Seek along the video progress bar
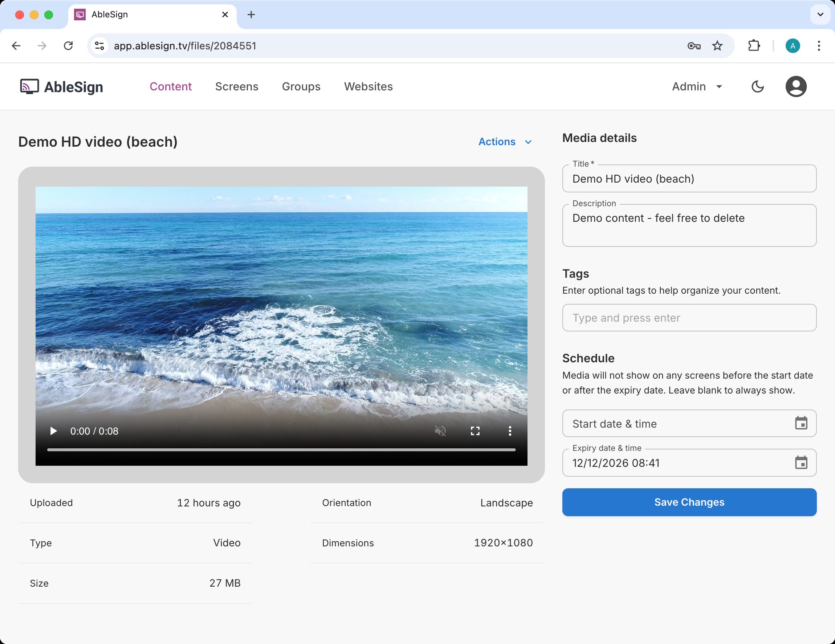Screen dimensions: 835x644 click(x=281, y=450)
